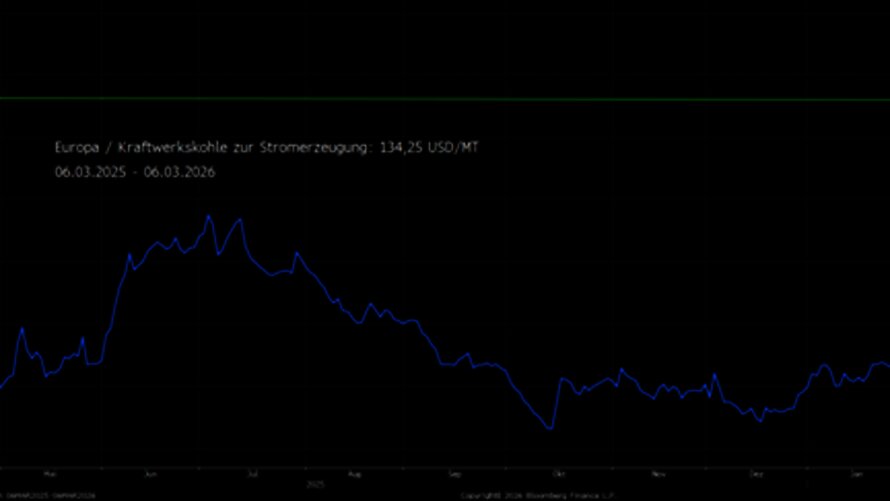Click the 'Jan' month label
890x501 pixels.
pos(857,473)
